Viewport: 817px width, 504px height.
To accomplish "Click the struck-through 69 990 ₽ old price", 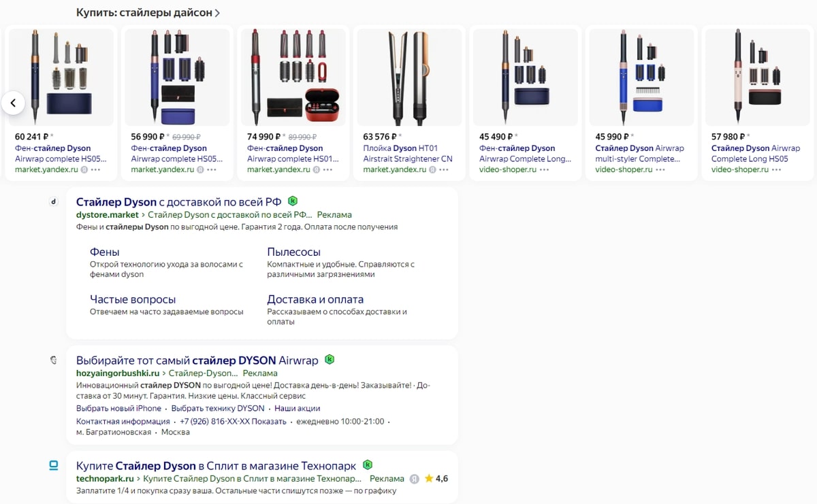I will coord(187,137).
